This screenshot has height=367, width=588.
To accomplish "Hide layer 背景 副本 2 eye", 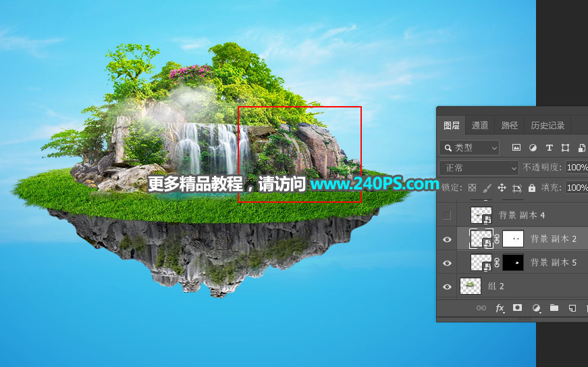I will coord(447,239).
